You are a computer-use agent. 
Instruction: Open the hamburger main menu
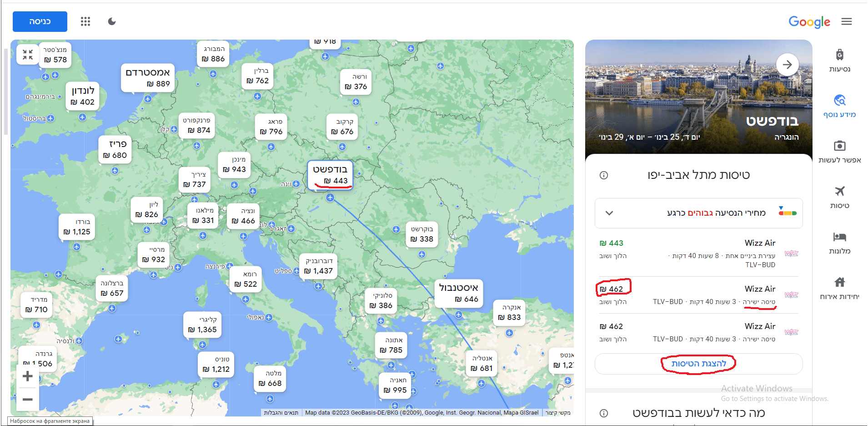tap(846, 21)
